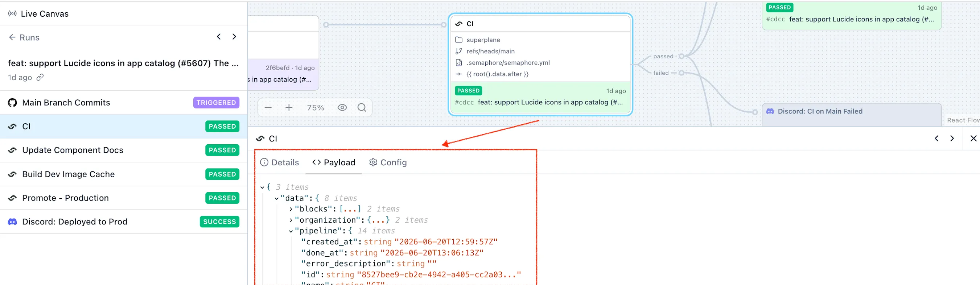This screenshot has width=980, height=285.
Task: Copy the run link icon
Action: [x=40, y=77]
